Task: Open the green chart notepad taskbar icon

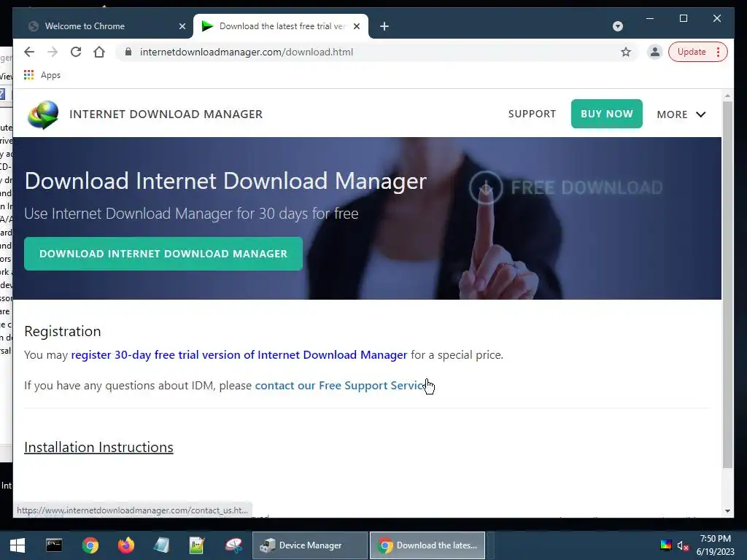Action: tap(197, 545)
